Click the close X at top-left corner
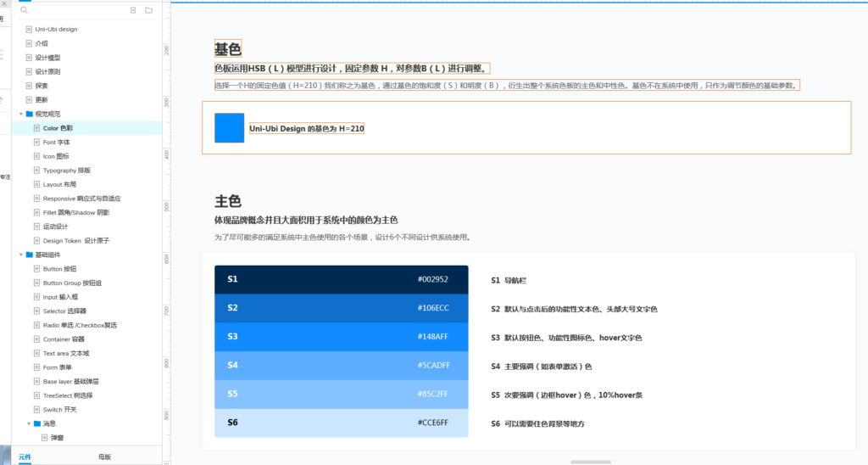This screenshot has width=868, height=465. coord(3,3)
